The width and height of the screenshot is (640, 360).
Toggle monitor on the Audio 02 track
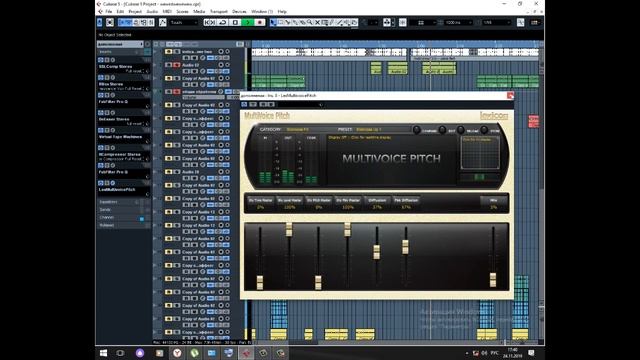(227, 65)
